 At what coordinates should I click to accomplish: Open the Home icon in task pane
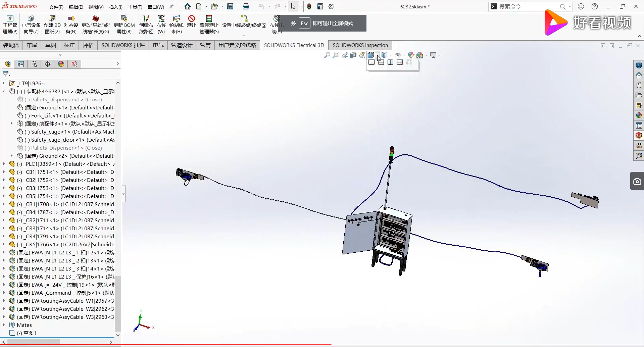tap(639, 75)
